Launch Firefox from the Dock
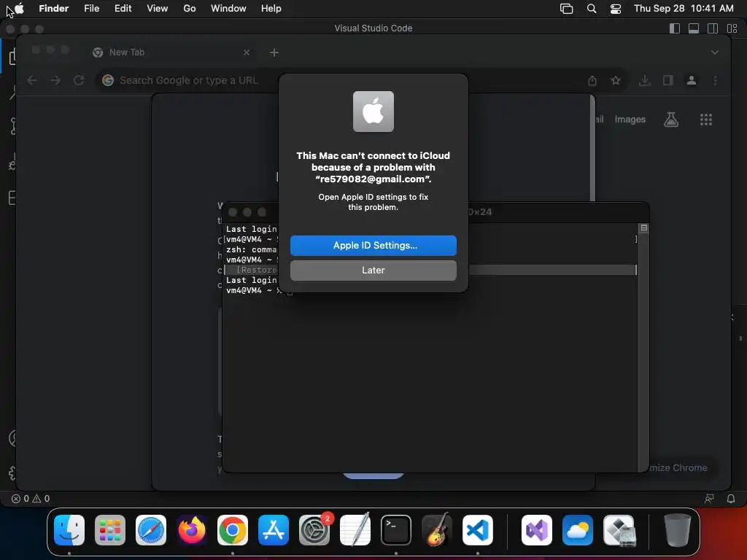The width and height of the screenshot is (747, 560). click(192, 530)
